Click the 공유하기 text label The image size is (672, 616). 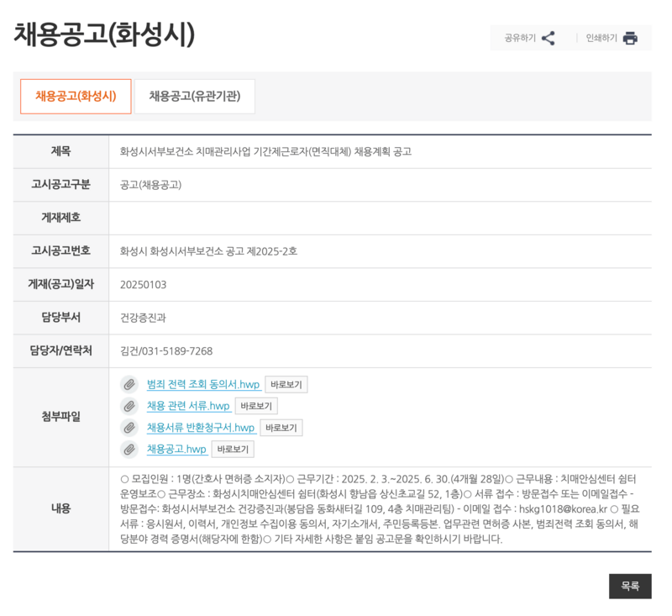click(x=521, y=38)
